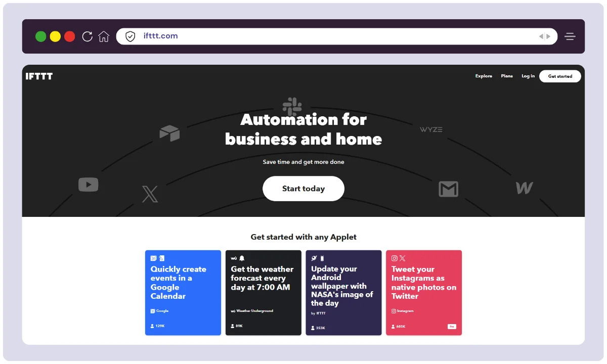Open the Explore menu item
The height and width of the screenshot is (364, 607).
pyautogui.click(x=484, y=76)
